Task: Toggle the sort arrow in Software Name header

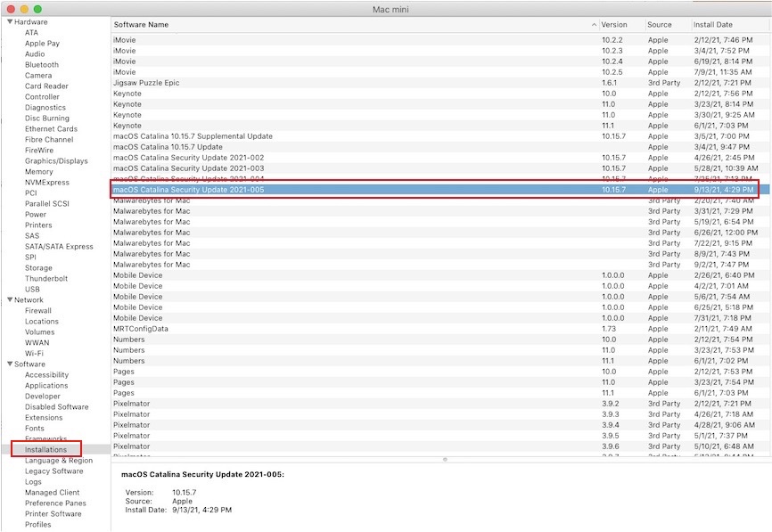Action: 595,25
